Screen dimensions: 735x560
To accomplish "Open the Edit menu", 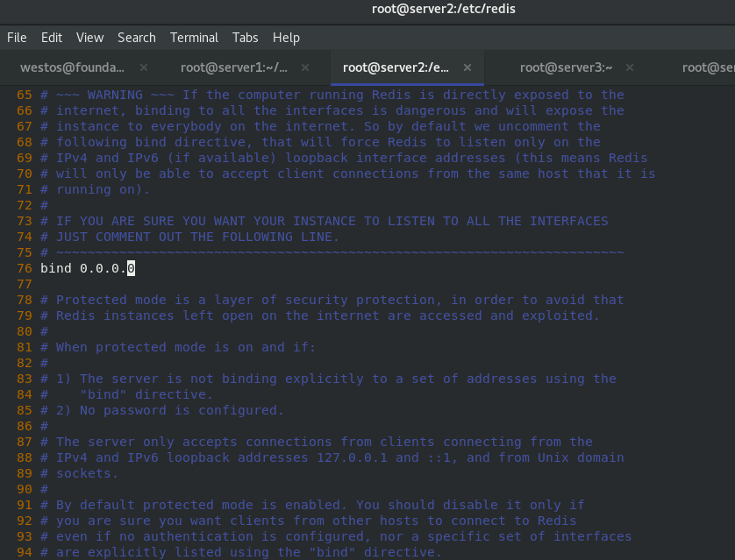I will [52, 38].
